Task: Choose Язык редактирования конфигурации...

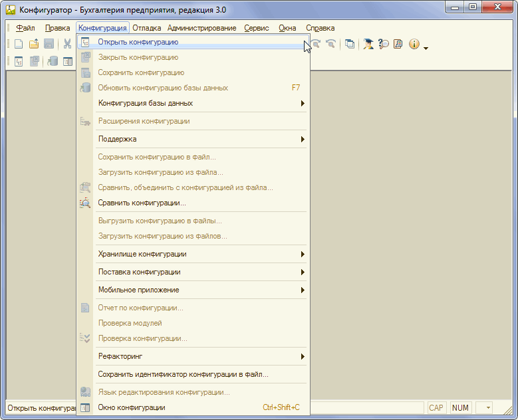Action: pyautogui.click(x=194, y=392)
